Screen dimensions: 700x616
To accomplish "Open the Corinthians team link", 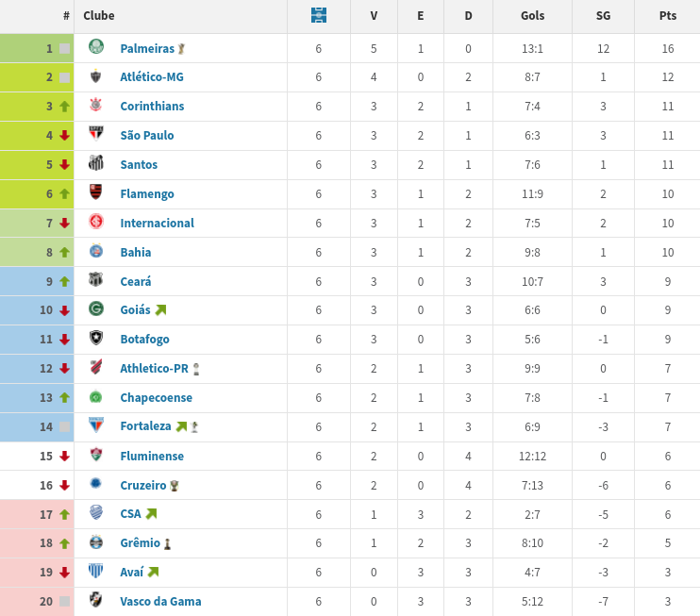I will click(x=152, y=107).
